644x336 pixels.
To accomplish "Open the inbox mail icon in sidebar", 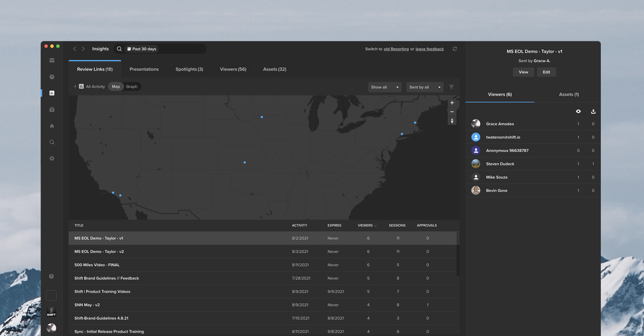I will tap(52, 61).
